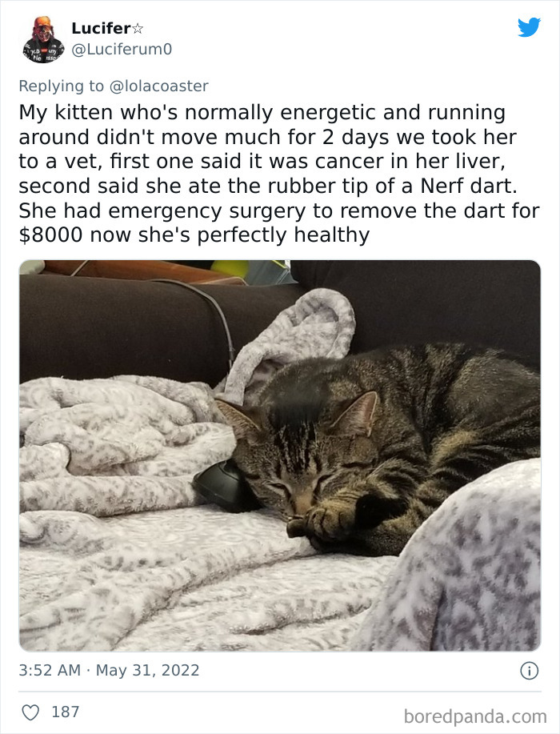Click the "Replying to" label
This screenshot has height=734, width=560.
click(x=62, y=86)
